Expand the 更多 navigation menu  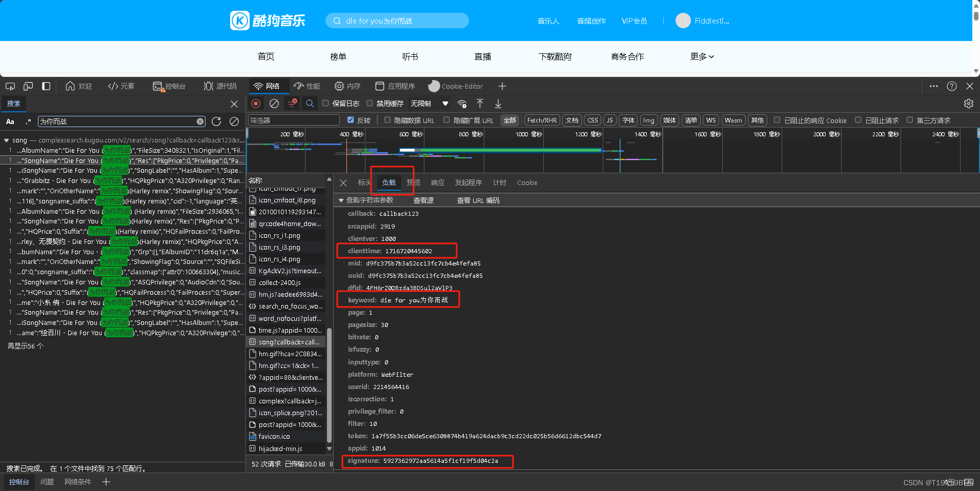702,56
